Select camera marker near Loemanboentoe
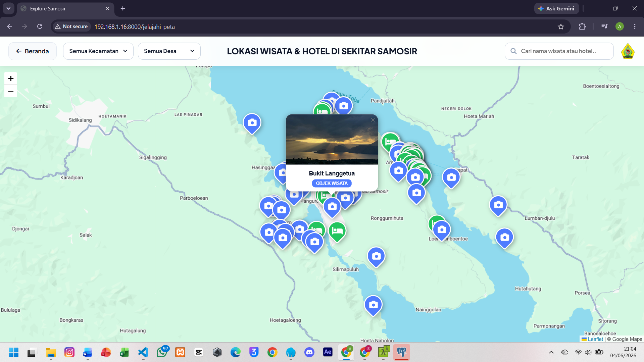Viewport: 644px width, 362px height. click(442, 230)
